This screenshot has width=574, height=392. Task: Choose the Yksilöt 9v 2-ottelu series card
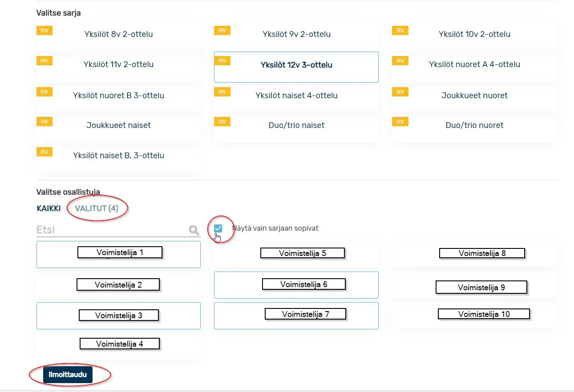click(296, 36)
